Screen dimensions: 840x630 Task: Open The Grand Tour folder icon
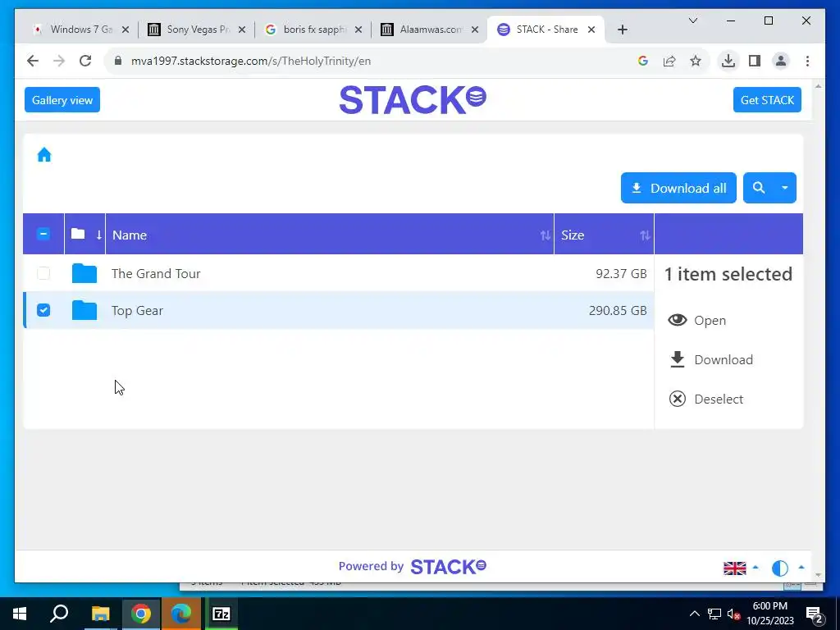[x=84, y=273]
